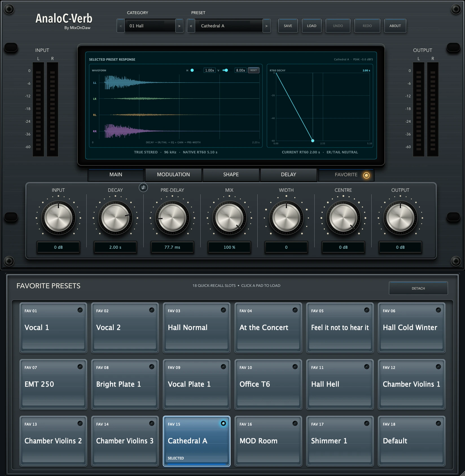The height and width of the screenshot is (476, 465).
Task: Click the PRE-DELAY knob
Action: (172, 218)
